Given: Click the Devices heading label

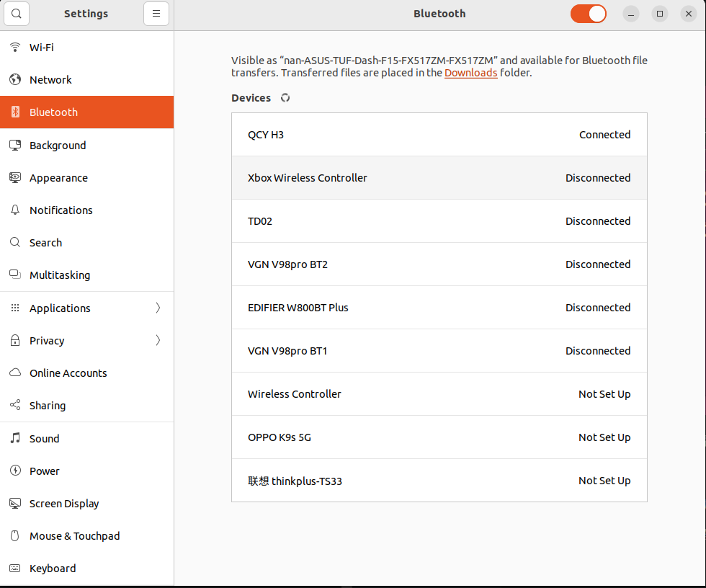Looking at the screenshot, I should point(251,98).
